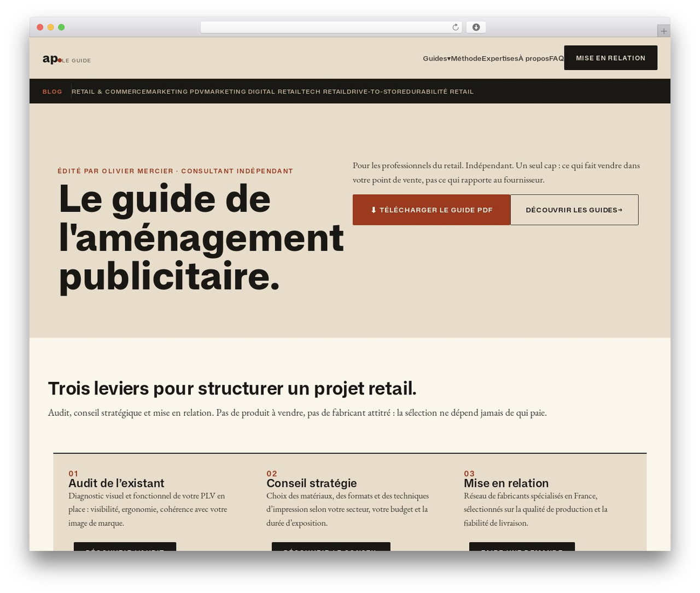Go to the À propos page
The width and height of the screenshot is (700, 593).
click(x=534, y=59)
